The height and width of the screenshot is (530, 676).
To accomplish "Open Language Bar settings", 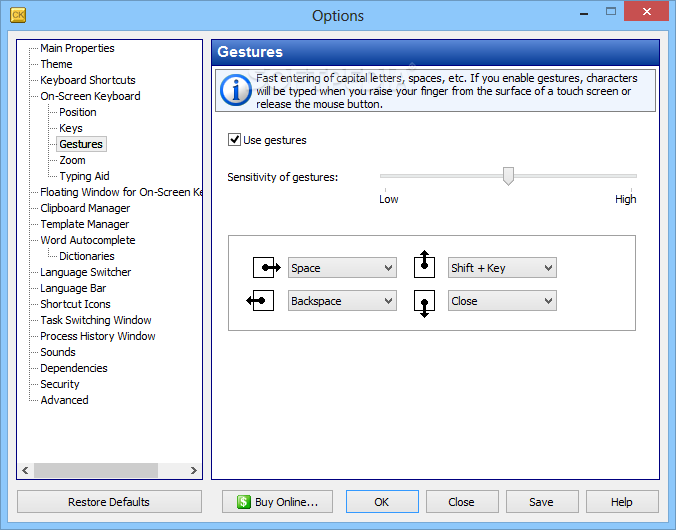I will point(73,288).
